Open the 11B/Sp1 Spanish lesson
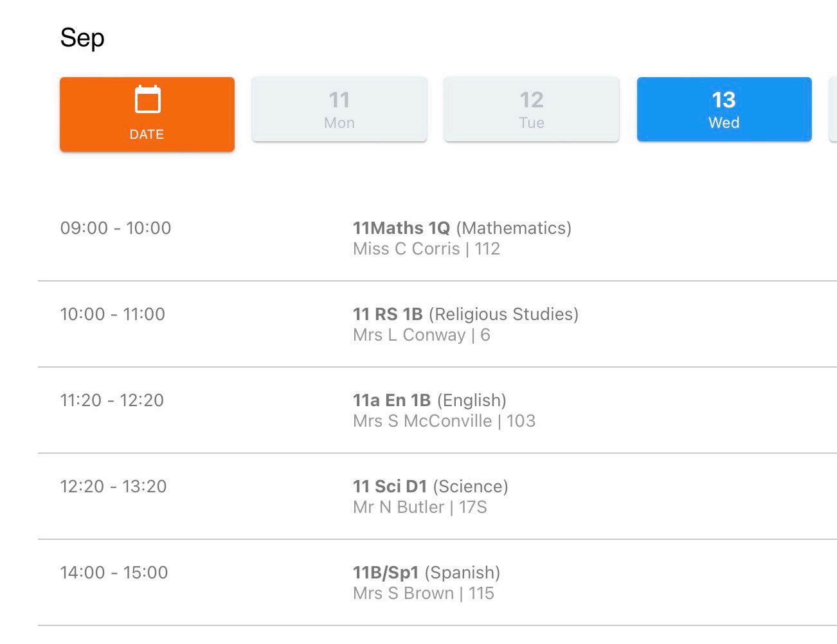837x644 pixels. pos(426,573)
